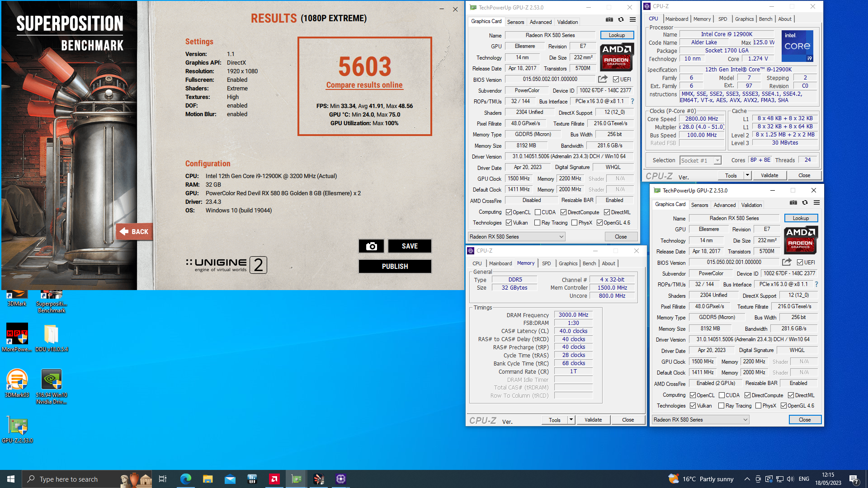Show hidden system tray icons
The image size is (868, 488).
click(x=747, y=479)
